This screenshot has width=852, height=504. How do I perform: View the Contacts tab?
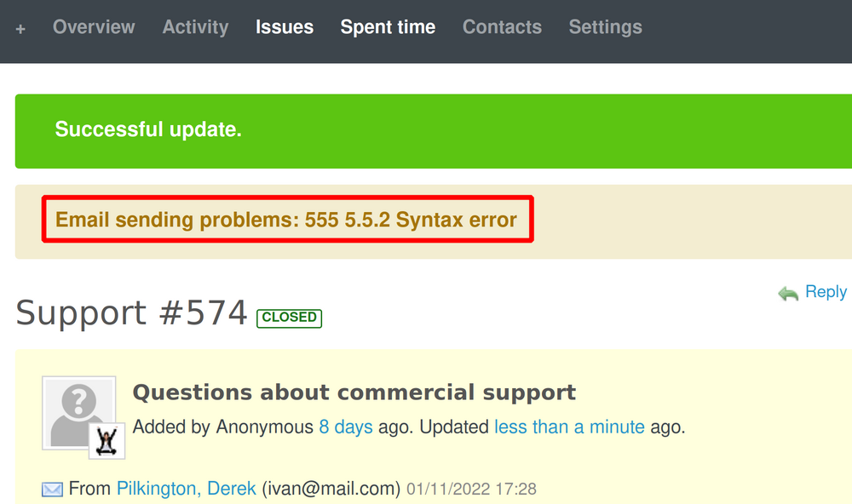click(x=502, y=26)
